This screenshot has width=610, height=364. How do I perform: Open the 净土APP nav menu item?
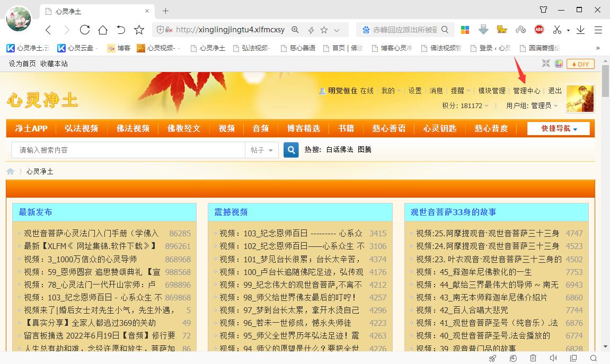(x=31, y=128)
